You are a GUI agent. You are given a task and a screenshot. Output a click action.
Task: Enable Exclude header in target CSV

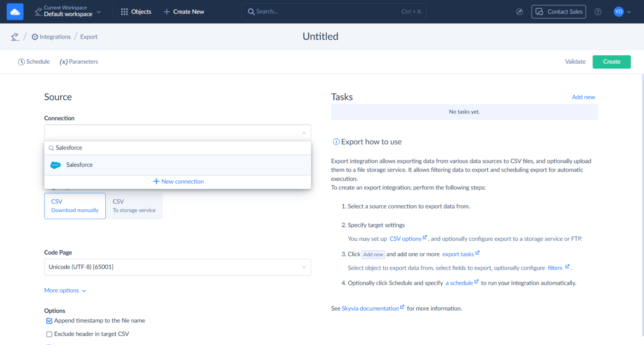coord(49,334)
